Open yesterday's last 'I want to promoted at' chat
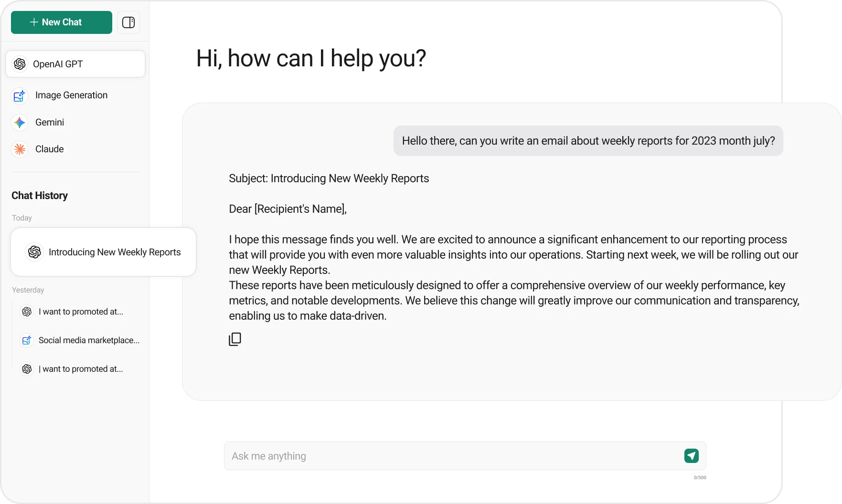Screen dimensions: 842x504 pyautogui.click(x=81, y=368)
